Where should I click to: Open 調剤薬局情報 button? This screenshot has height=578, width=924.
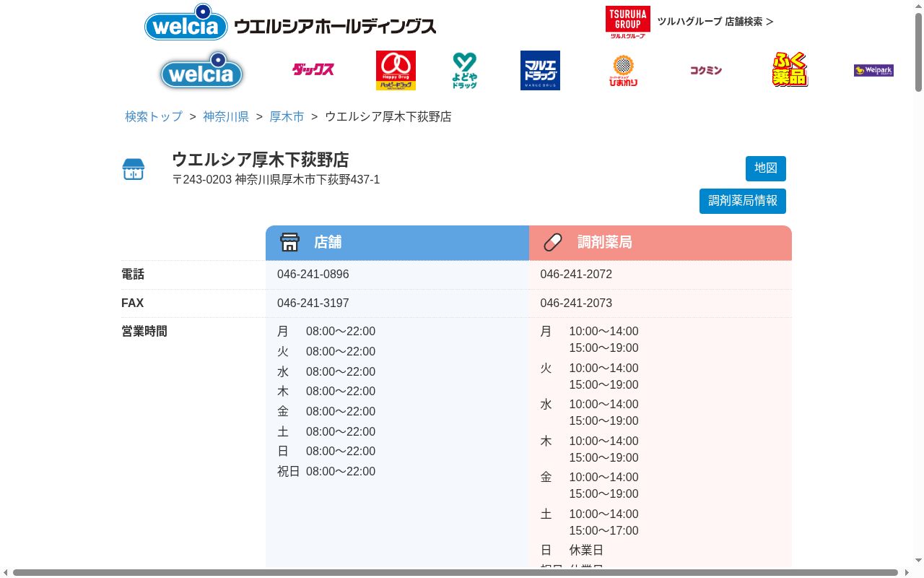[743, 201]
